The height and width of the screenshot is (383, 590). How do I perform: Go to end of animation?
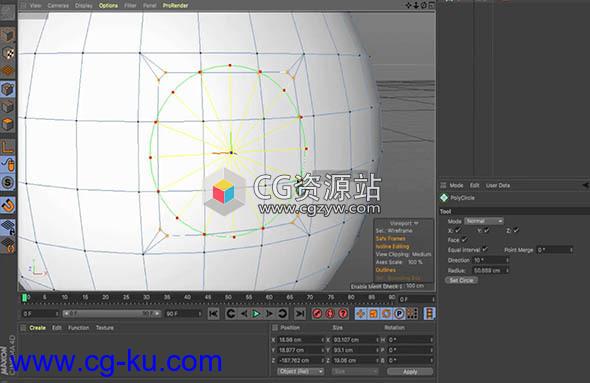pos(300,313)
